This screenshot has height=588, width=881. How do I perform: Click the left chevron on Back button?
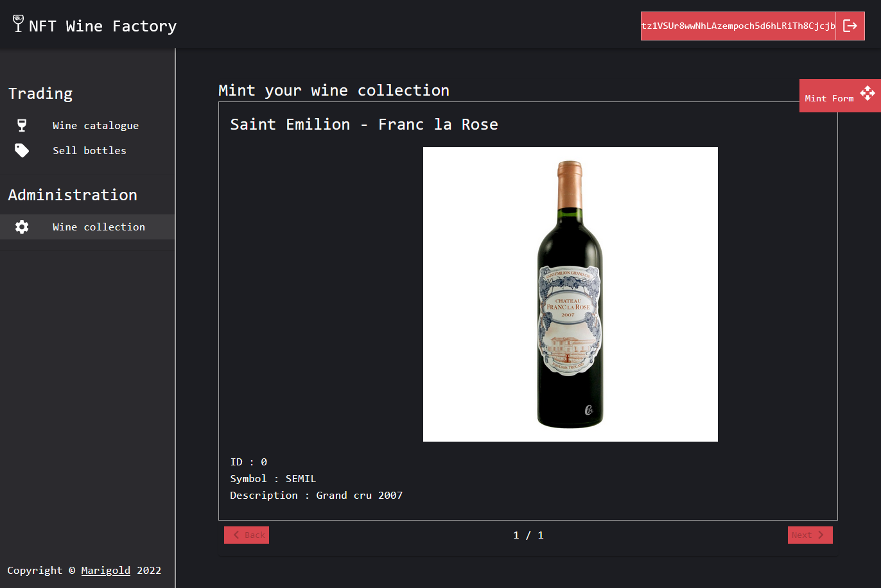coord(236,535)
